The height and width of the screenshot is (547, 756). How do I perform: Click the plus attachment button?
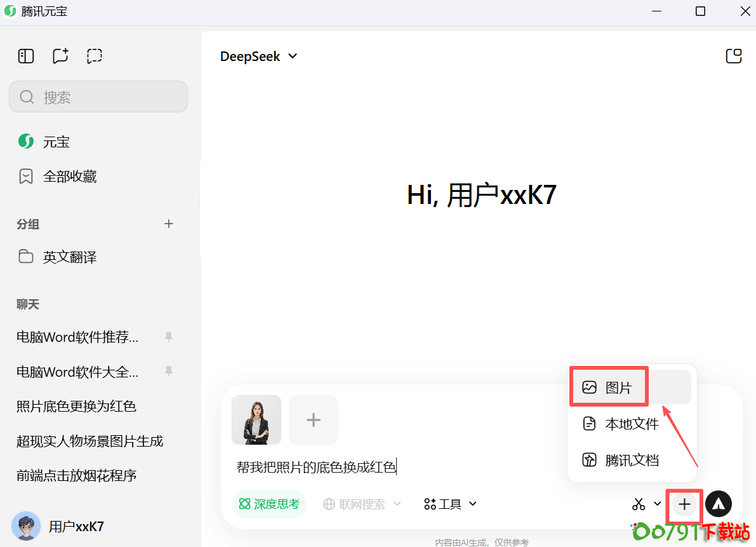[684, 504]
